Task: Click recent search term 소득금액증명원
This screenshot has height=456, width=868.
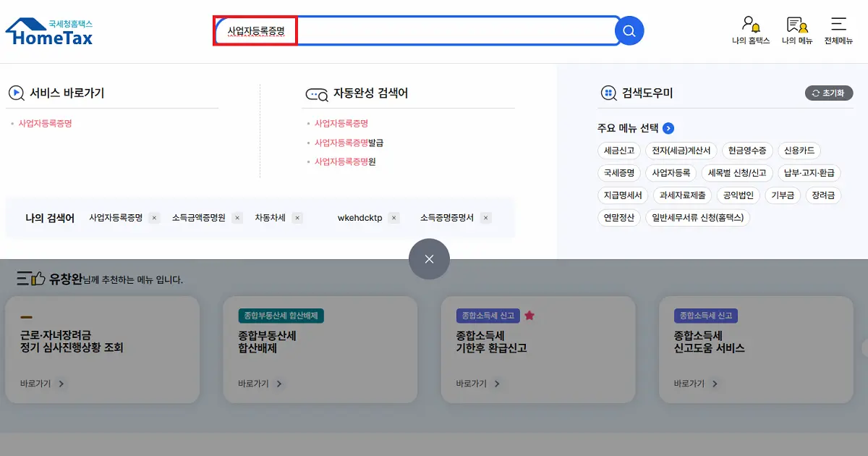Action: pos(199,218)
